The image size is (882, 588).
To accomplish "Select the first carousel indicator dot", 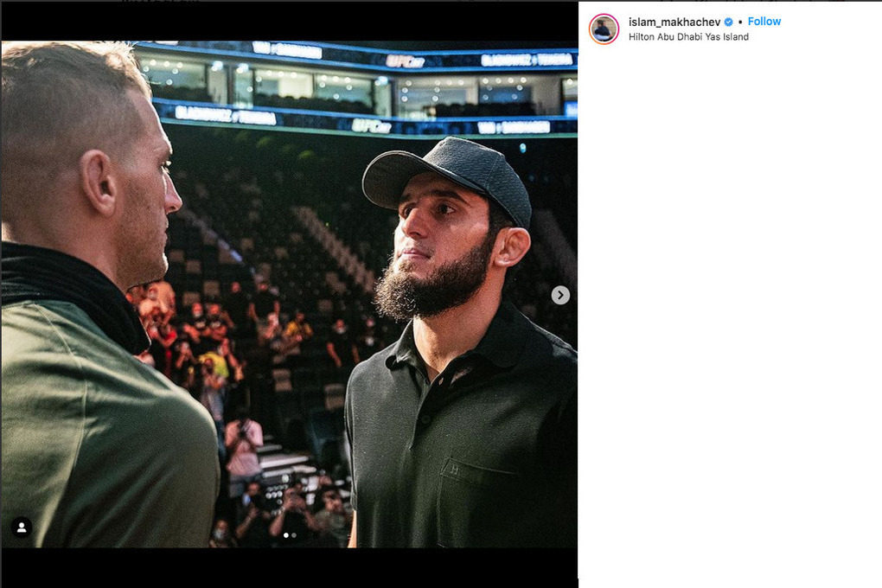I will click(286, 535).
